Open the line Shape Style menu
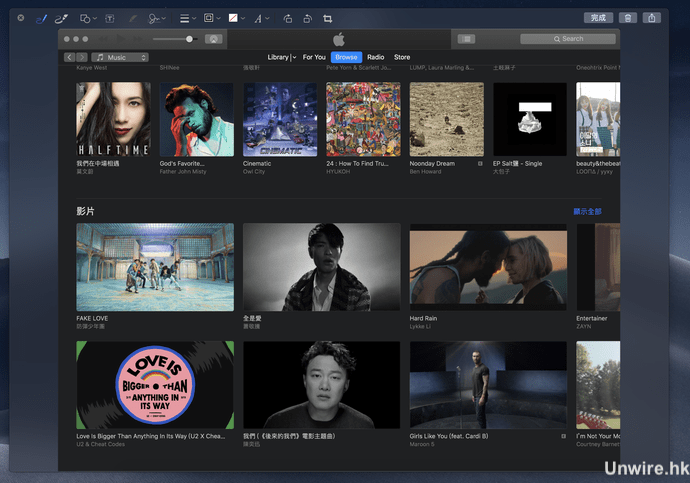The image size is (690, 483). [x=187, y=18]
